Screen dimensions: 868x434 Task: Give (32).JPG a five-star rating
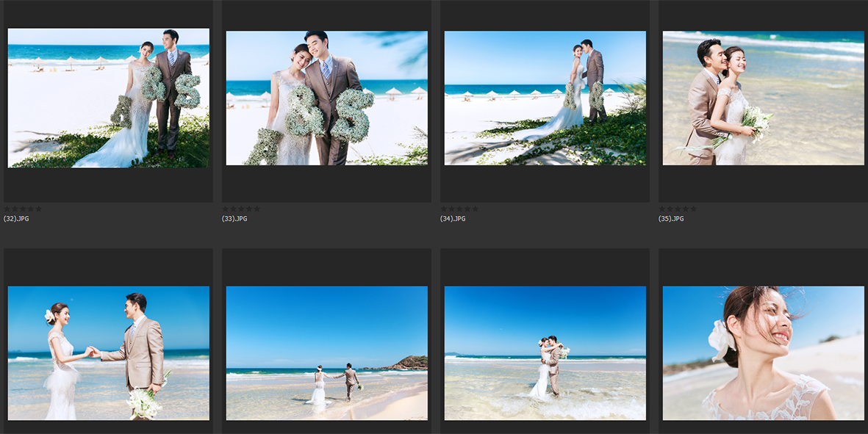click(x=38, y=209)
